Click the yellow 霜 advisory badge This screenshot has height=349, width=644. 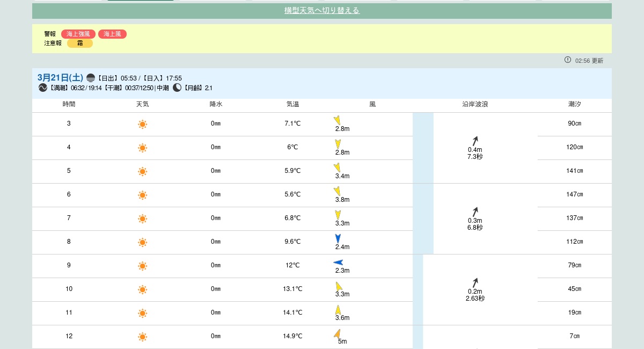pos(80,43)
